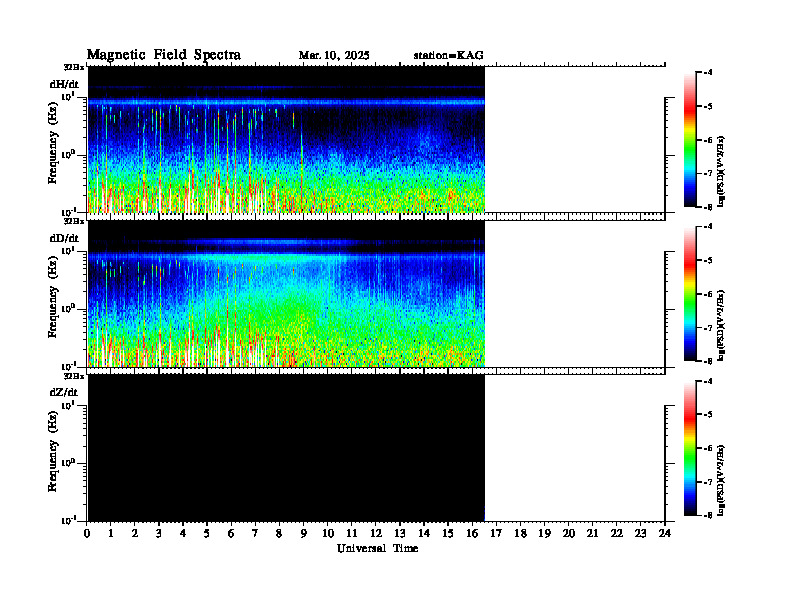This screenshot has width=792, height=612.
Task: Click the "32Hz" label above dZ/dt panel
Action: click(x=74, y=376)
